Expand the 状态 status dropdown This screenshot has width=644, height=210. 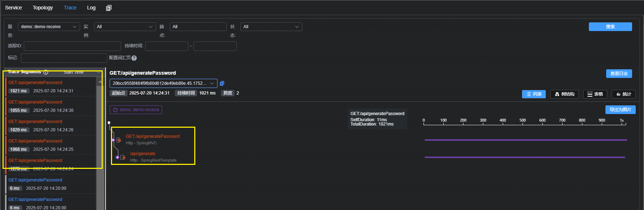(271, 27)
